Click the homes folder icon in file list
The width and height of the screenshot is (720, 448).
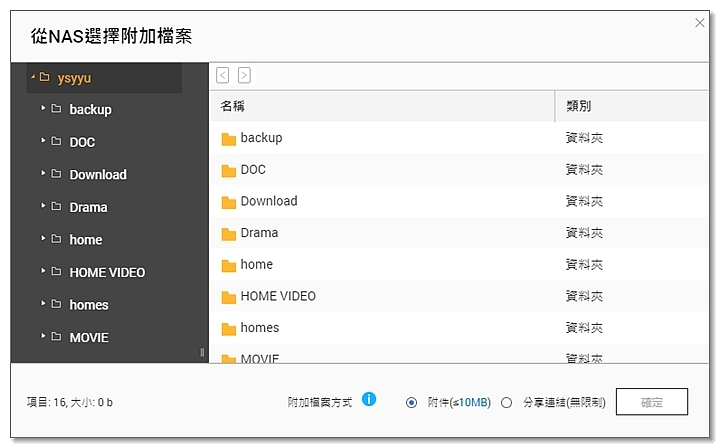(x=228, y=329)
